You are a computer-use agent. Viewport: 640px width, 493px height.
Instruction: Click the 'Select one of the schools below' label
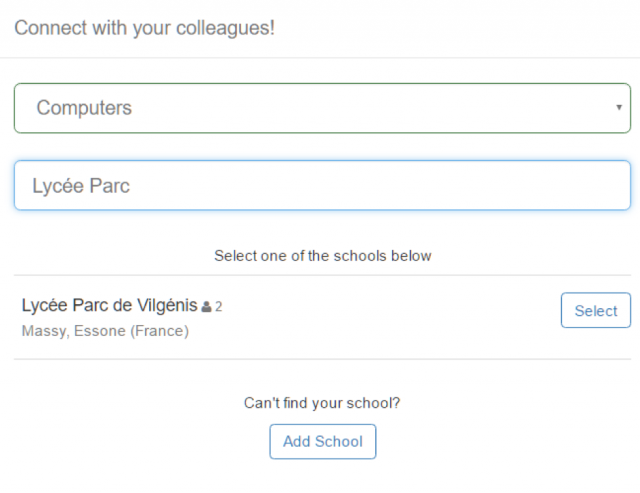322,256
